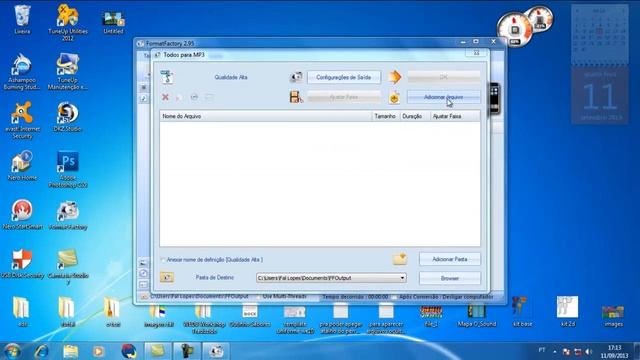Open Windows Explorer from the taskbar
This screenshot has height=360, width=640.
(x=70, y=351)
